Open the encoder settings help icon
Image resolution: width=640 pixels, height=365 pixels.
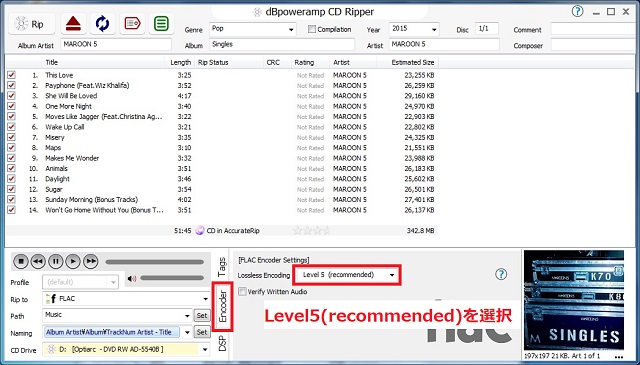coord(501,274)
